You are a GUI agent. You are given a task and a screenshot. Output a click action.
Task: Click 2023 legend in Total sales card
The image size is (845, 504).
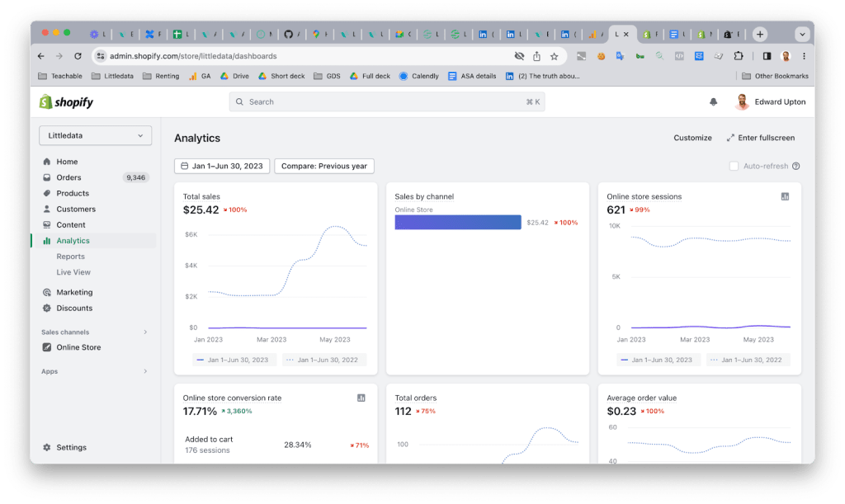234,360
